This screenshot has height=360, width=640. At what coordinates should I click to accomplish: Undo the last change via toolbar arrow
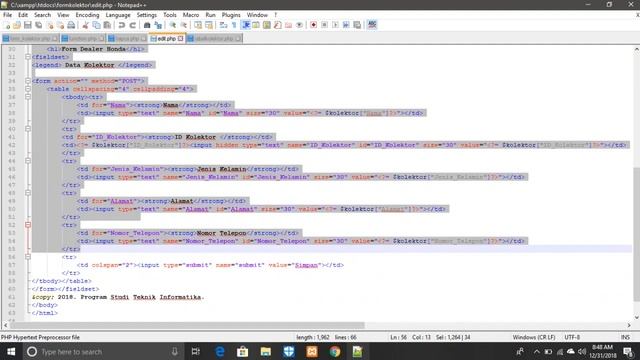point(122,25)
